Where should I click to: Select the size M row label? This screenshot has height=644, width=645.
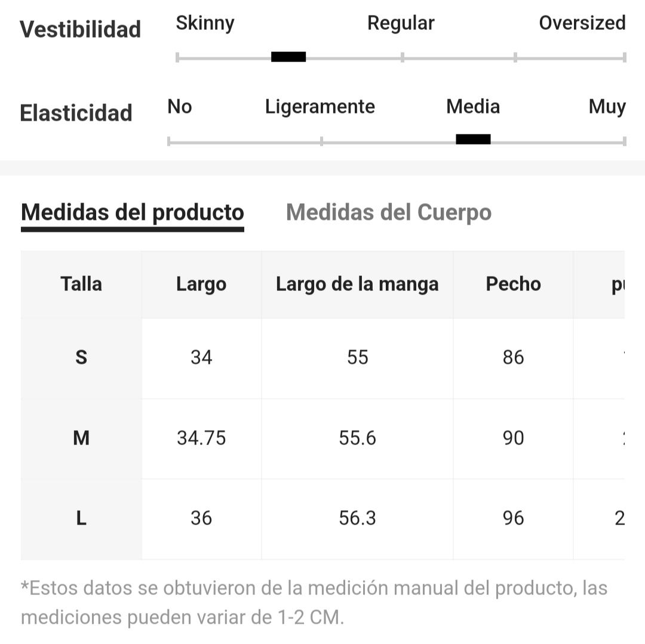81,438
